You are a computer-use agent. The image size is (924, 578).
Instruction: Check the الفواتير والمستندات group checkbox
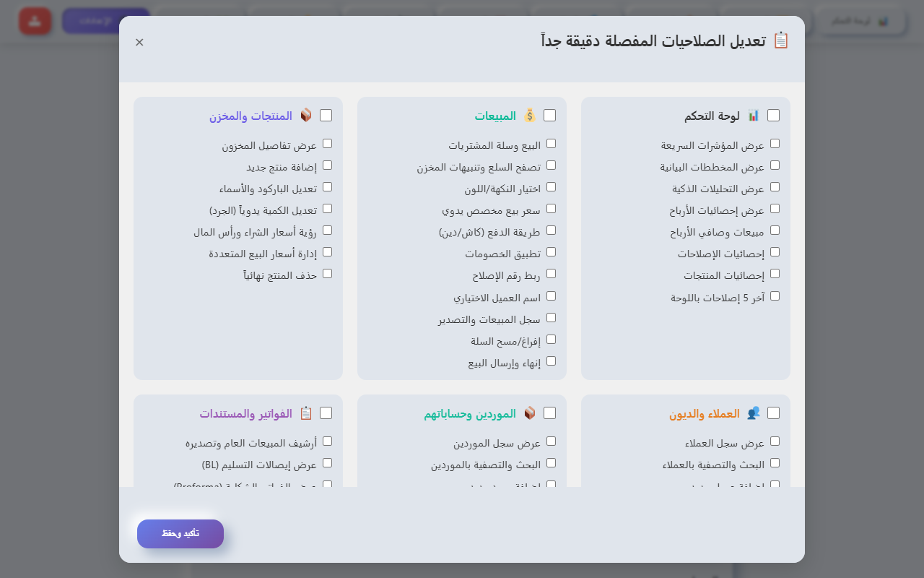pyautogui.click(x=326, y=413)
